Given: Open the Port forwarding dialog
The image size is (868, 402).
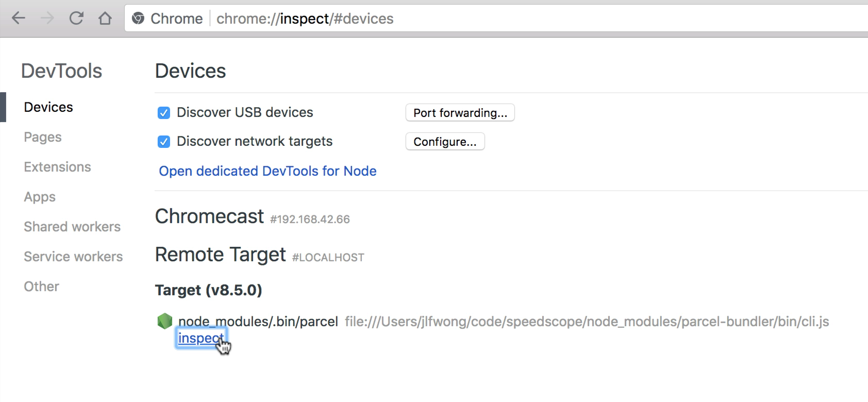Looking at the screenshot, I should pos(459,112).
